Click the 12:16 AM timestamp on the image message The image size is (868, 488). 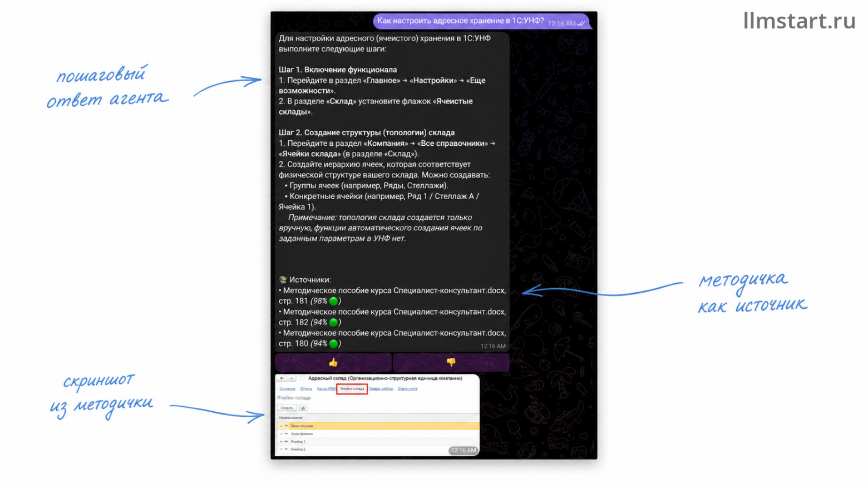click(x=463, y=450)
